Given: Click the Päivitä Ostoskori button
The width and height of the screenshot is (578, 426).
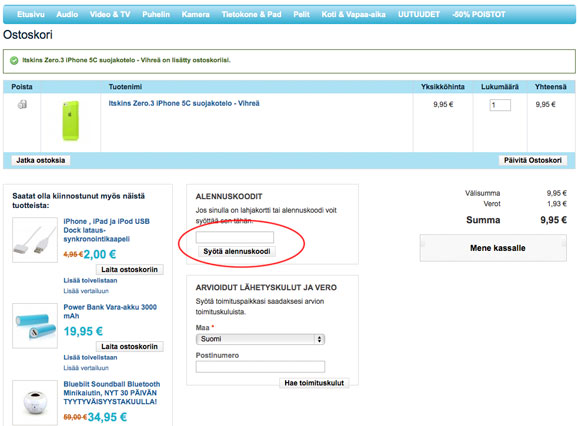Looking at the screenshot, I should pyautogui.click(x=533, y=160).
